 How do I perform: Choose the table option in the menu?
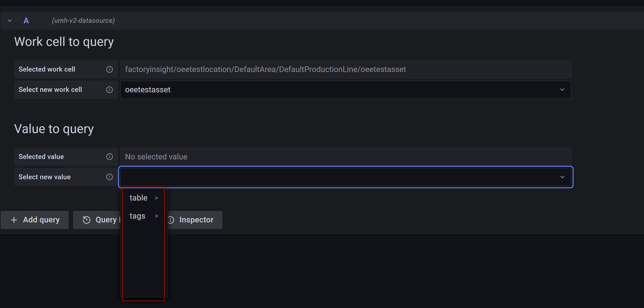point(138,198)
